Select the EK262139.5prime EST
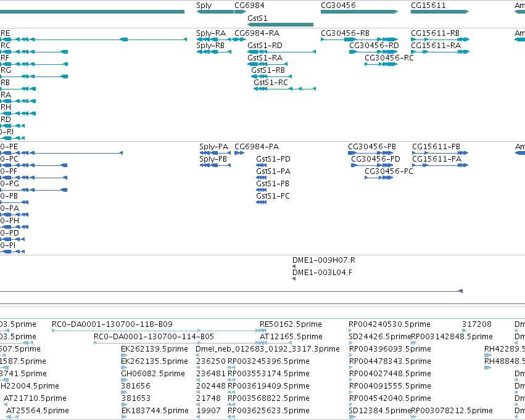This screenshot has height=420, width=525. 124,355
